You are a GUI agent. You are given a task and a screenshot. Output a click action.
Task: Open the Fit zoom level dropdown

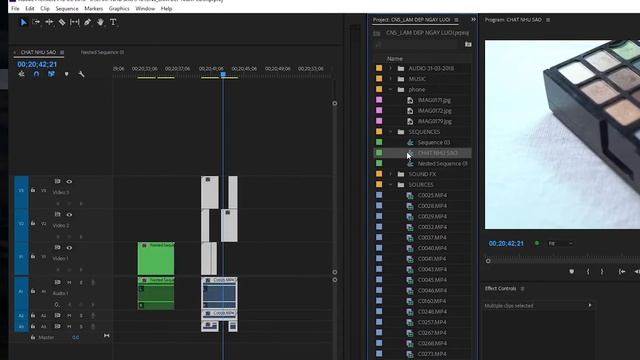coord(560,243)
